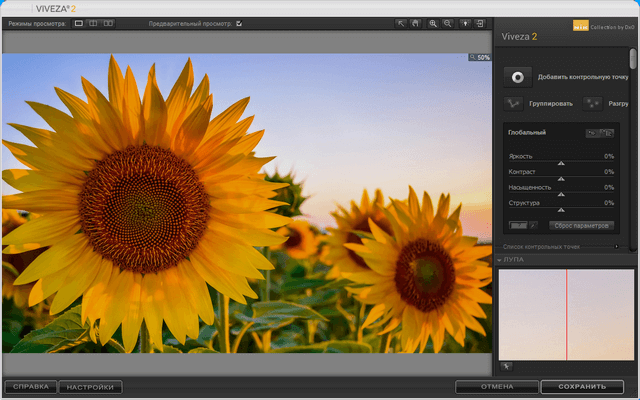The image size is (640, 400).
Task: Click the Add Control Point button icon
Action: click(x=517, y=77)
